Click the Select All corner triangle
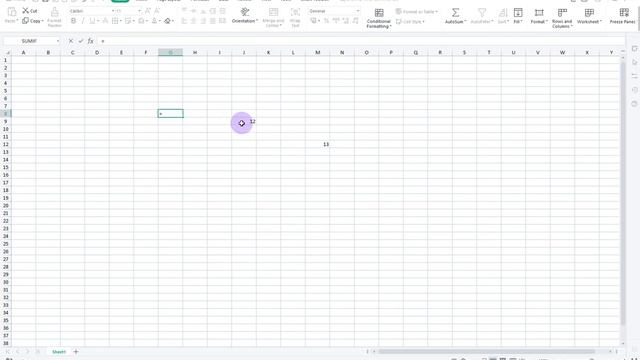This screenshot has width=640, height=360. click(7, 52)
